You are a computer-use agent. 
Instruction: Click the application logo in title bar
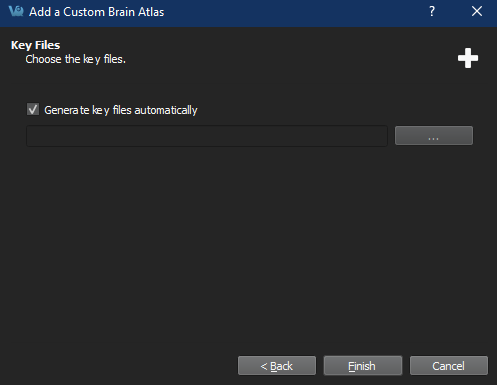click(16, 11)
